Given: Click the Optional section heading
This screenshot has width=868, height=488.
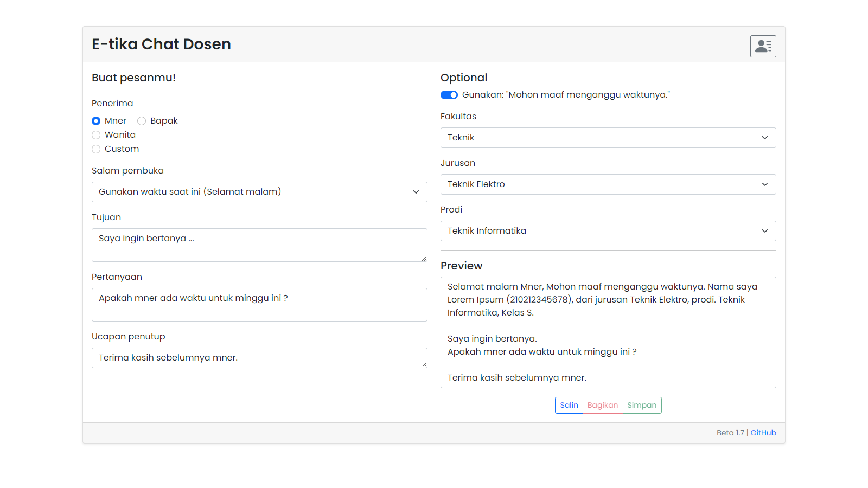Looking at the screenshot, I should (464, 78).
